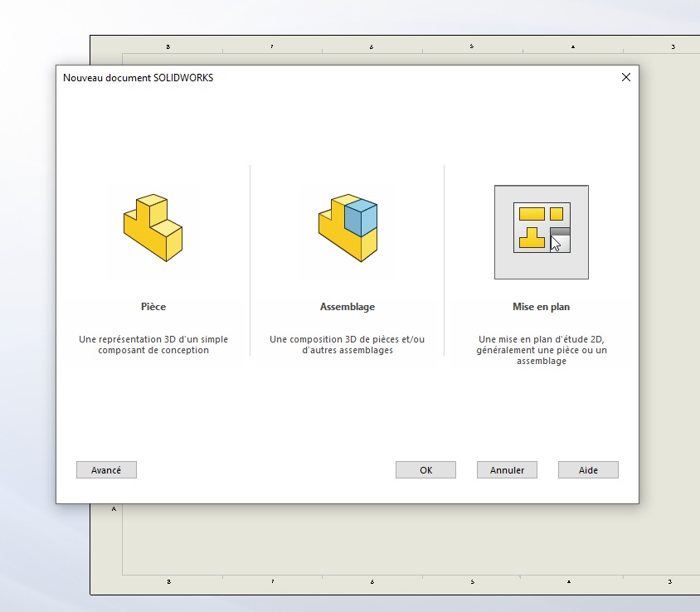Click the Mise en plan label
700x612 pixels.
tap(541, 307)
